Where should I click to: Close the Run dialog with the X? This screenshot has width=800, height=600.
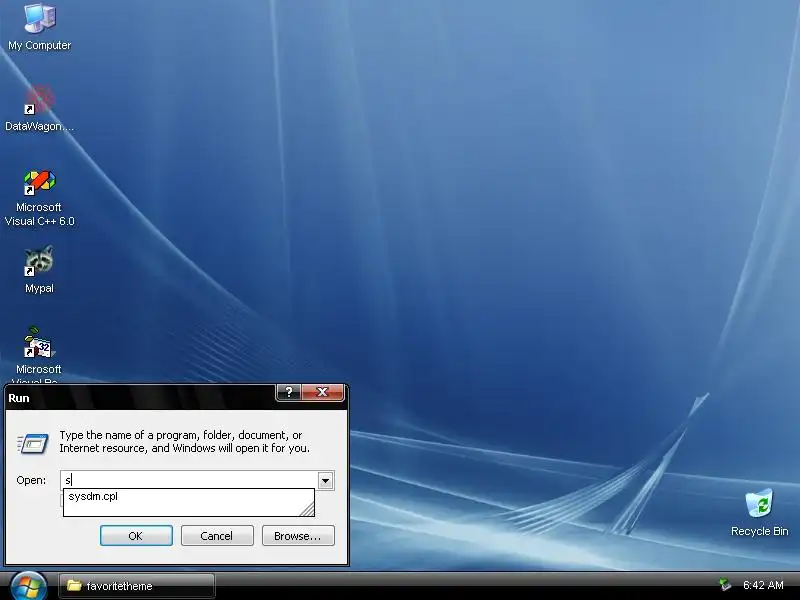322,392
